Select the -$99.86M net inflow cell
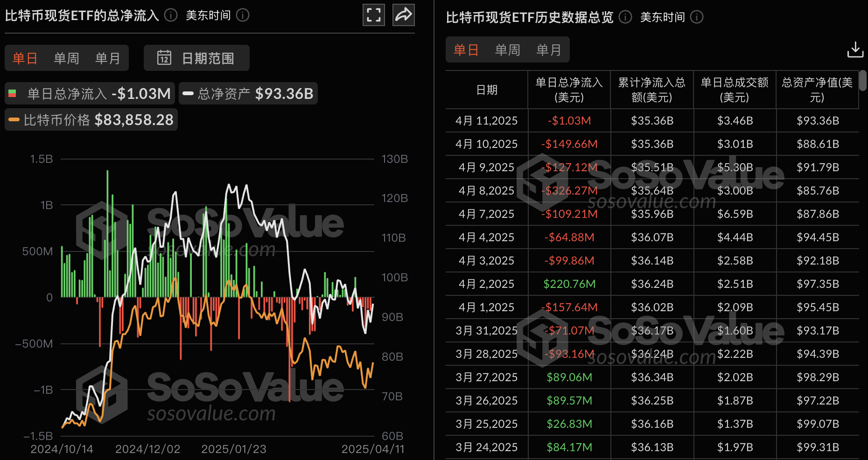 [569, 261]
